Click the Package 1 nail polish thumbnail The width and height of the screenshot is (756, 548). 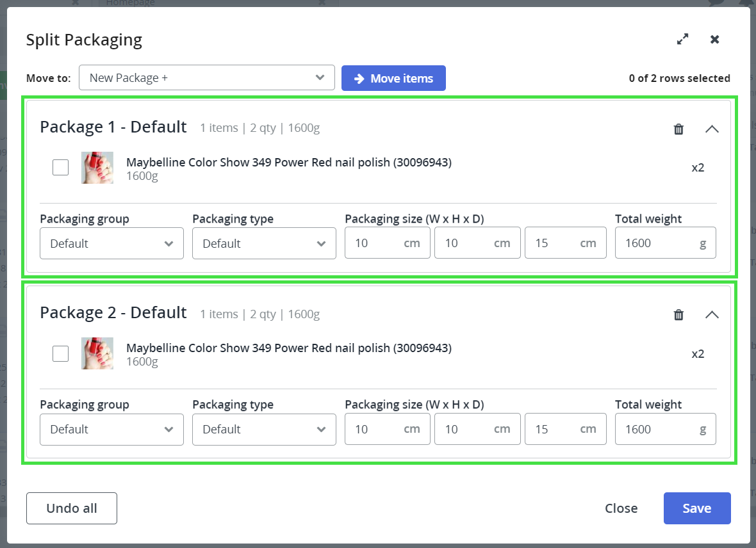tap(97, 168)
